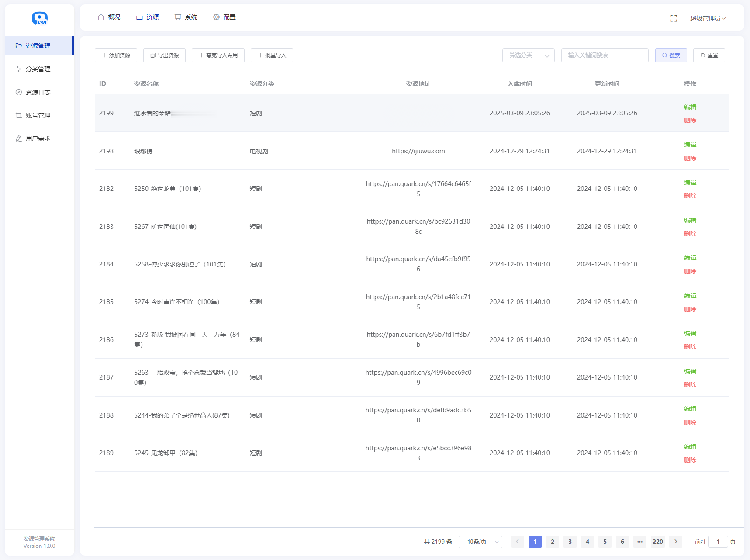
Task: Click the 重置 reset button
Action: [x=709, y=55]
